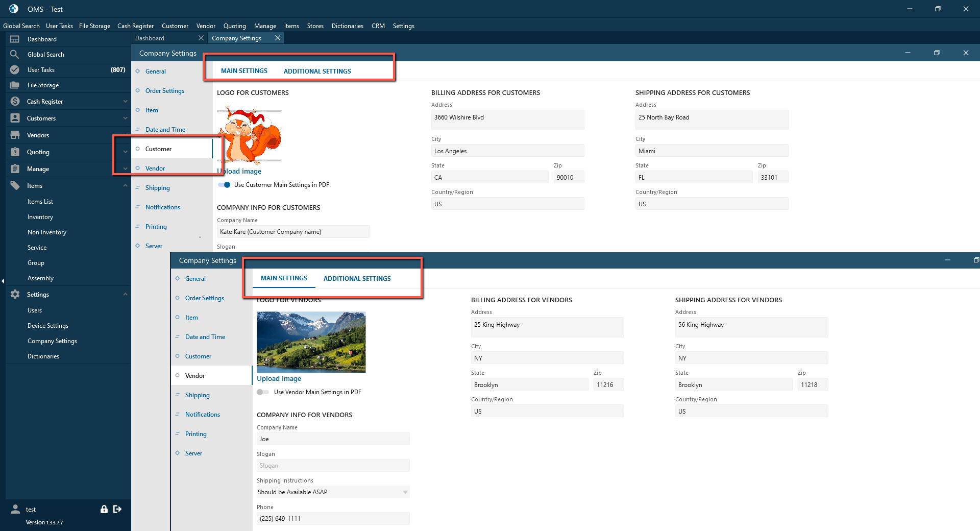Toggle Use Customer Main Settings in PDF
Image resolution: width=980 pixels, height=531 pixels.
tap(224, 185)
